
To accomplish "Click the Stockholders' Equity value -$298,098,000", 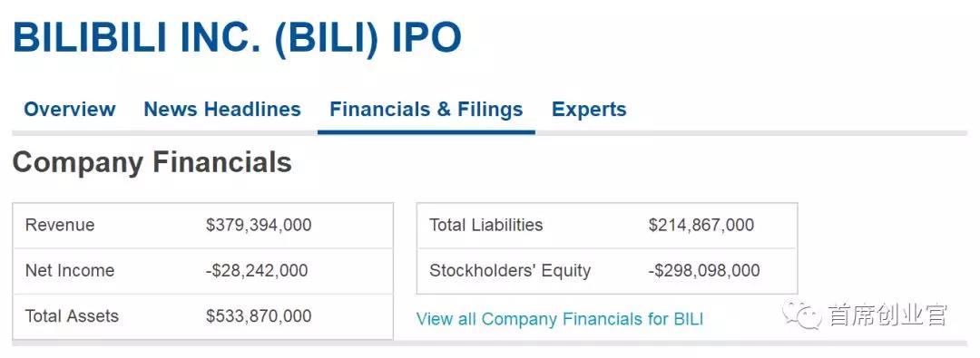I will point(704,270).
